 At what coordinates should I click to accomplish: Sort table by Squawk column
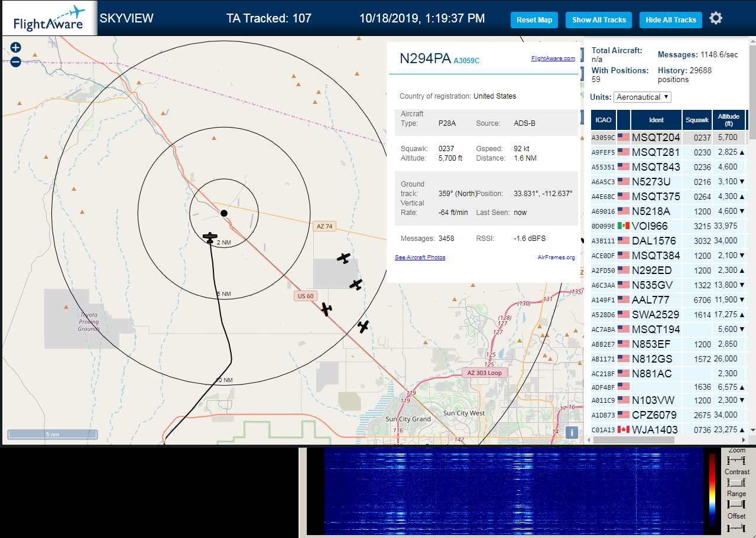[697, 120]
